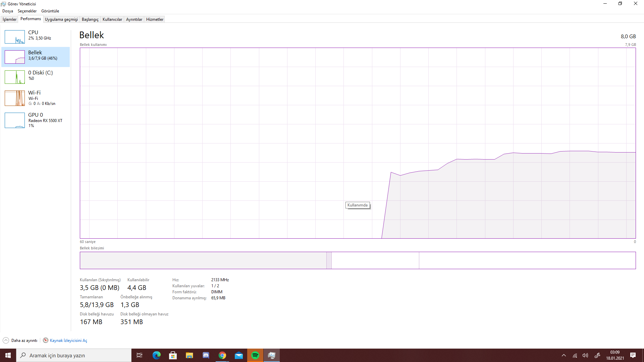This screenshot has height=362, width=644.
Task: Open the Disk 0 (C:) performance entry
Action: tap(36, 76)
